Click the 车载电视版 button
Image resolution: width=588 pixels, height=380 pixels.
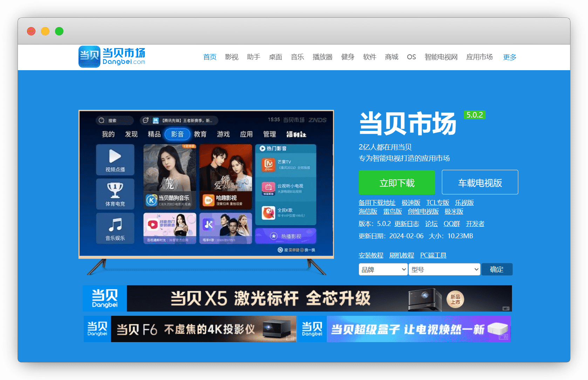pos(480,182)
